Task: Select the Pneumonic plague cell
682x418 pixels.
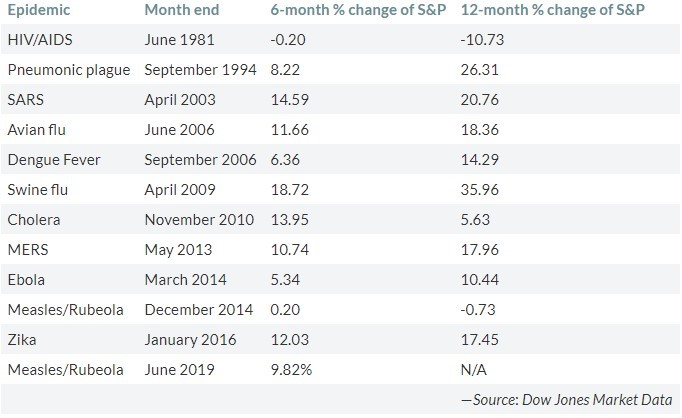Action: pyautogui.click(x=66, y=70)
